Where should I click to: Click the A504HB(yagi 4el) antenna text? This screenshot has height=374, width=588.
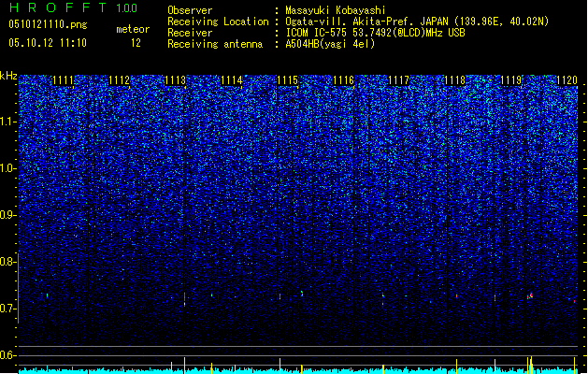click(x=330, y=44)
